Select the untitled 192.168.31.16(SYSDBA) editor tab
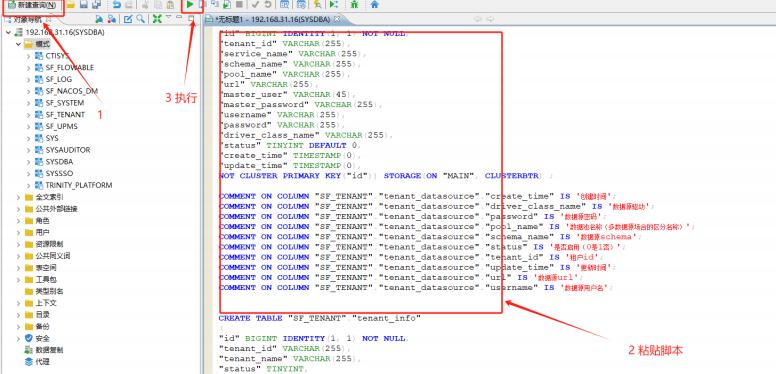776x374 pixels. pos(274,19)
